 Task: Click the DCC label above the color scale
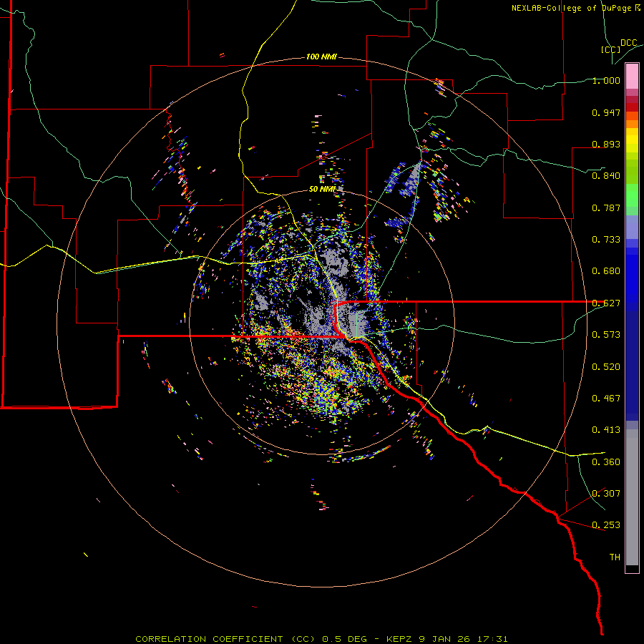point(628,43)
